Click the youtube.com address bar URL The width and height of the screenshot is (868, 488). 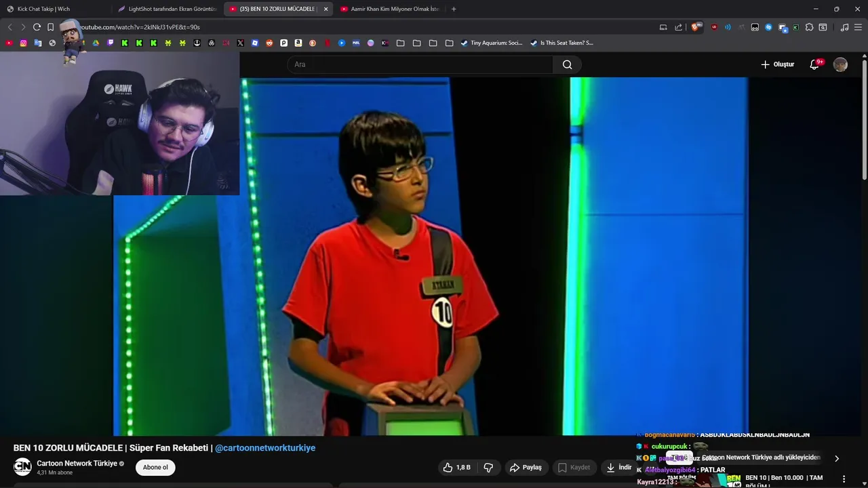tap(140, 27)
